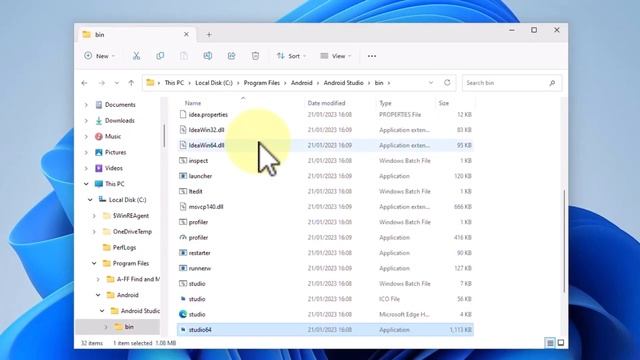This screenshot has height=360, width=640.
Task: Open Videos in navigation pane
Action: (113, 168)
